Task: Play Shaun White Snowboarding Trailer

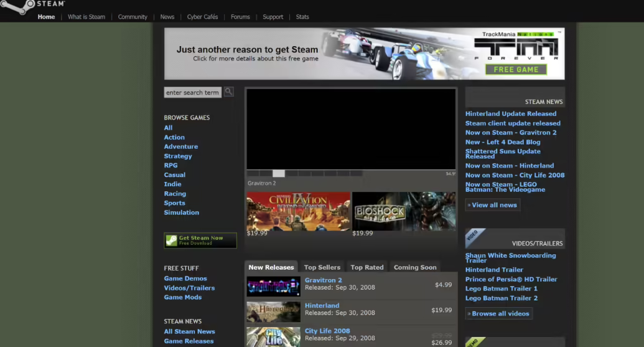Action: [510, 258]
